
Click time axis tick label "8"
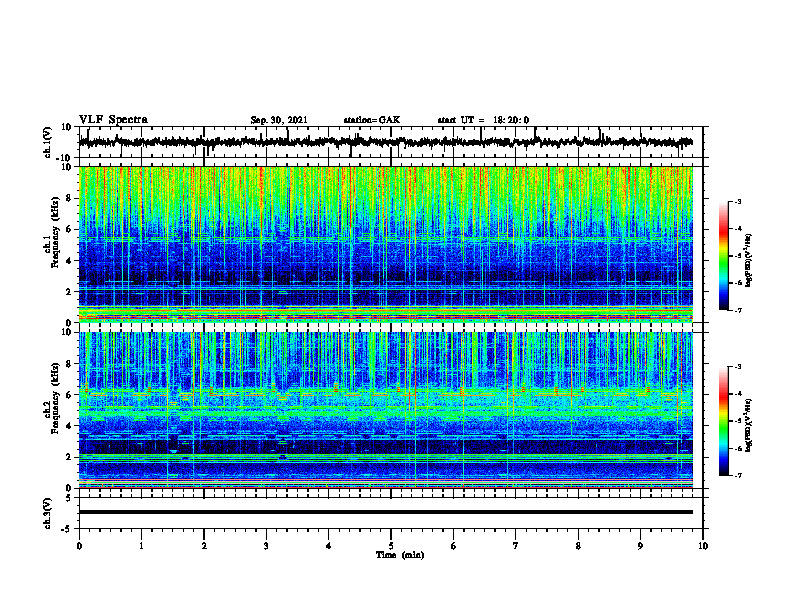578,546
